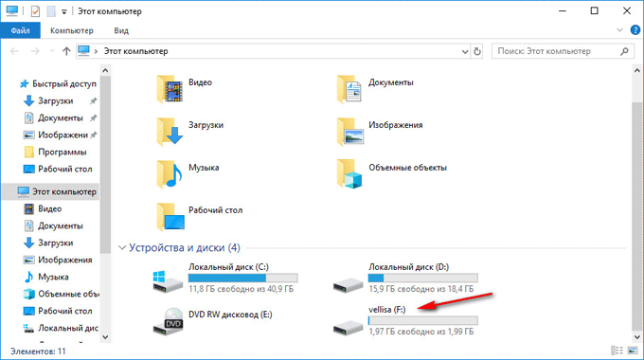
Task: Open the address bar history dropdown
Action: click(x=465, y=52)
